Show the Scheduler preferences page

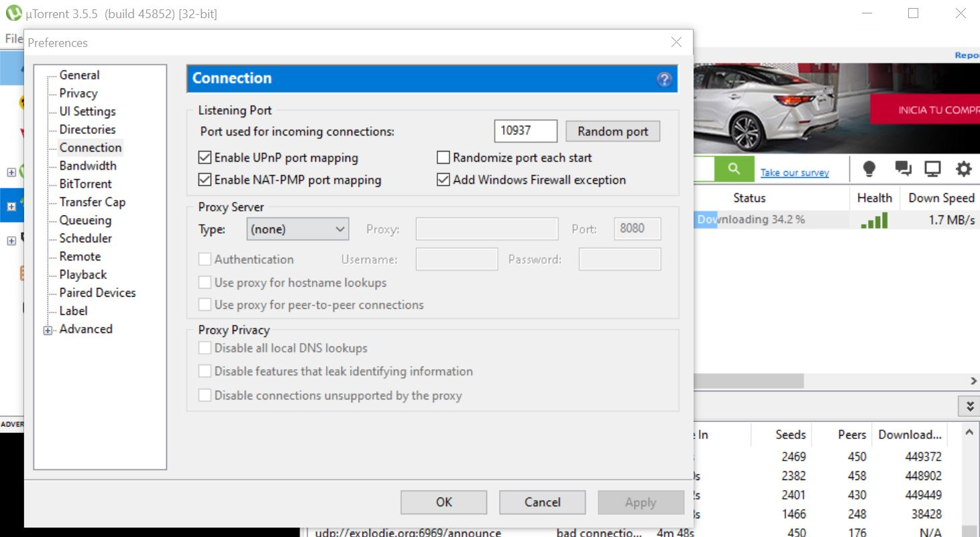coord(85,238)
